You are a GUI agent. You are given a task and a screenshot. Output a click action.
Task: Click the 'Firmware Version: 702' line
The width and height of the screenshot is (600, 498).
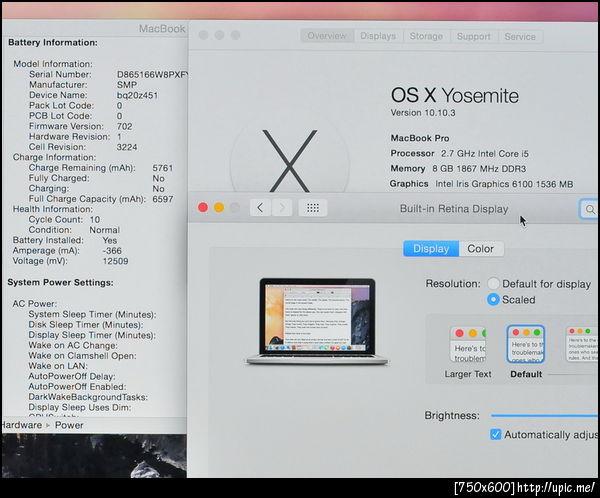point(81,126)
